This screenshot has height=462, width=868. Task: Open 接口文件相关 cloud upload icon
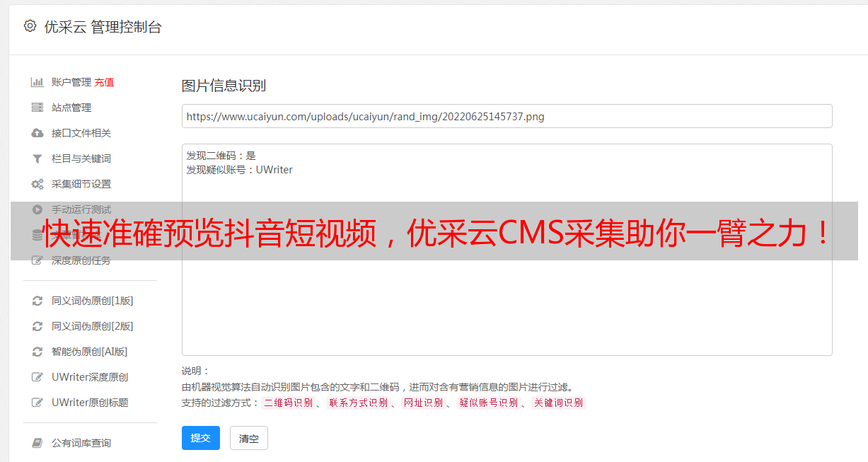[x=37, y=133]
